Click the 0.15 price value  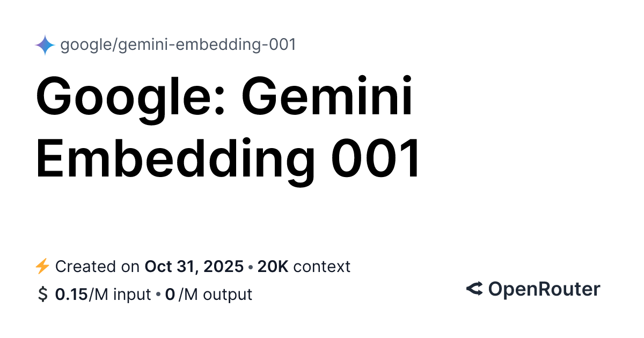point(71,295)
